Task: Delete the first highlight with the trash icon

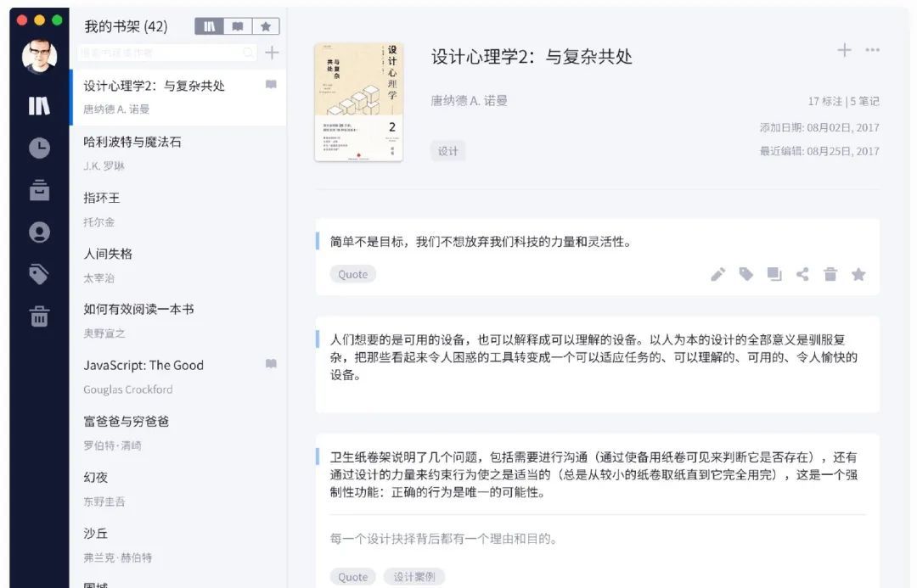Action: click(830, 274)
